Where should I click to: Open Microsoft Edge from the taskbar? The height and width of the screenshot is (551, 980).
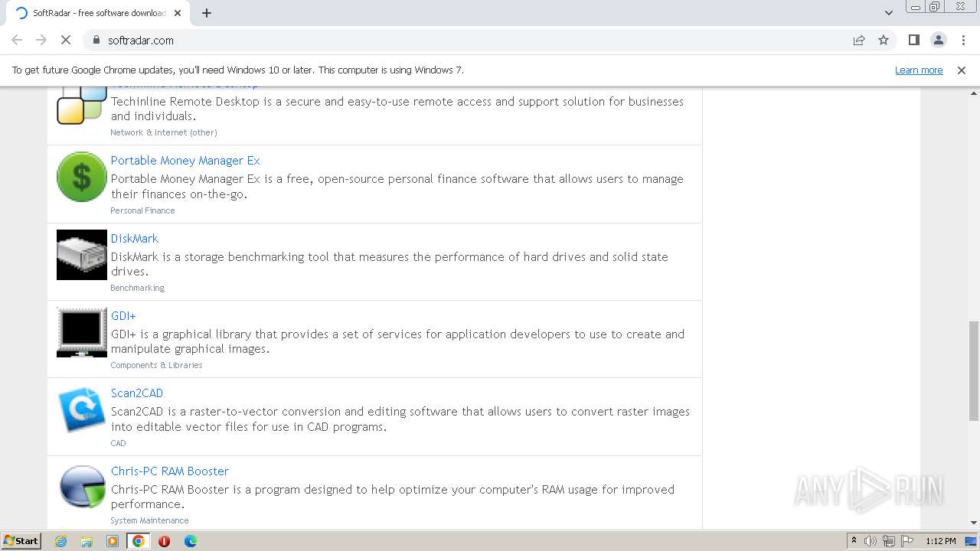tap(190, 541)
